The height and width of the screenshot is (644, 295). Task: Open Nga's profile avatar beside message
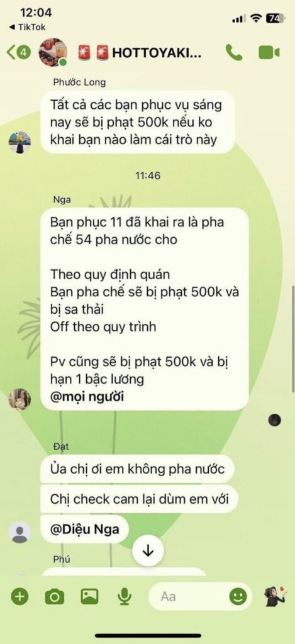tap(19, 399)
